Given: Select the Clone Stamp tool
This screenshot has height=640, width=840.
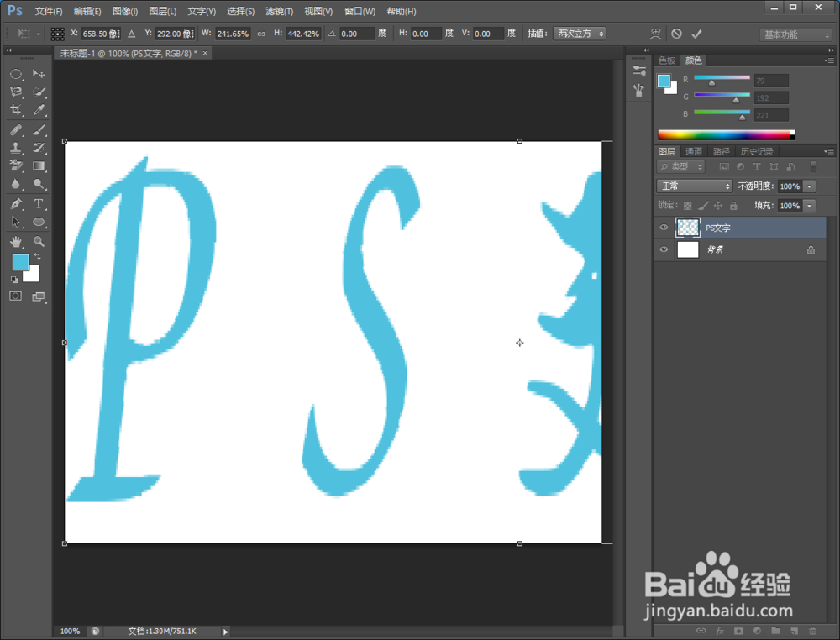Looking at the screenshot, I should click(x=16, y=148).
